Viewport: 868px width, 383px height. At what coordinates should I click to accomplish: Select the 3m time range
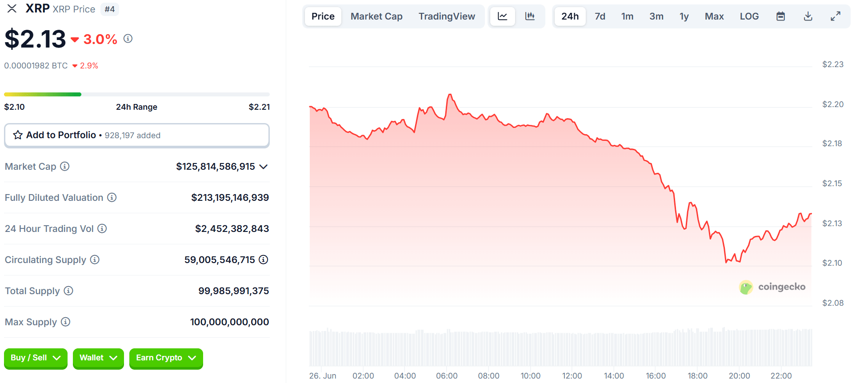[656, 16]
